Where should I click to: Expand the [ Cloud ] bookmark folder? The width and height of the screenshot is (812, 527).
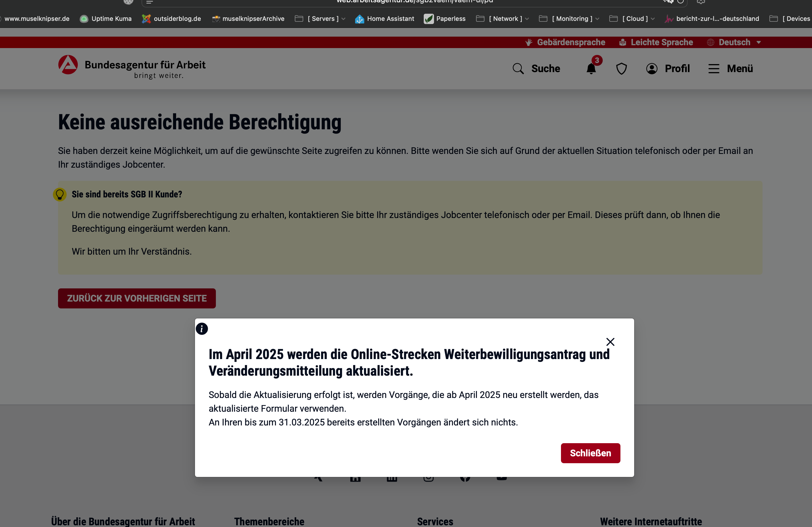[632, 18]
